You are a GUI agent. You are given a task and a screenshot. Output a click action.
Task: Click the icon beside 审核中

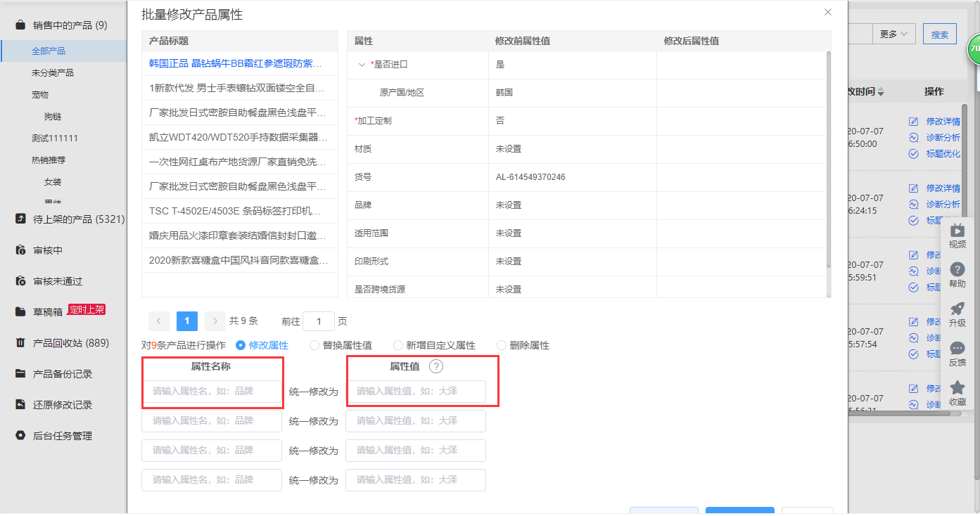20,250
